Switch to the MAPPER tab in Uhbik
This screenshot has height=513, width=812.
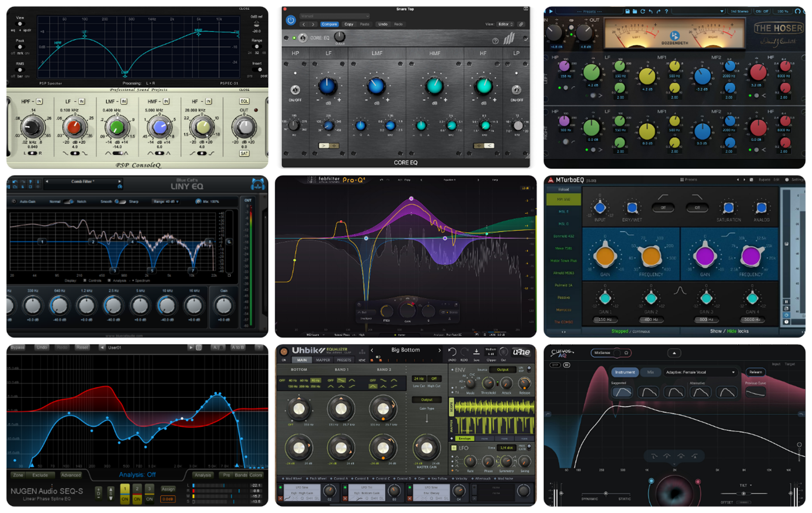(323, 360)
